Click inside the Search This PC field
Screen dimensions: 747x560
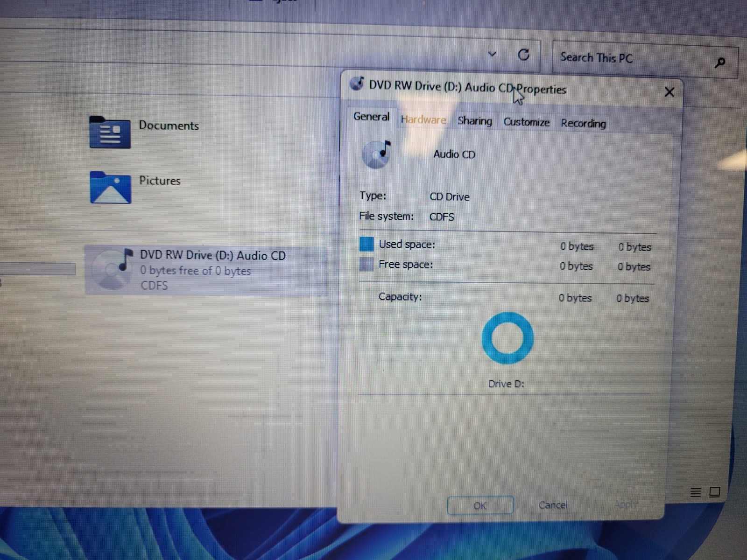coord(645,59)
